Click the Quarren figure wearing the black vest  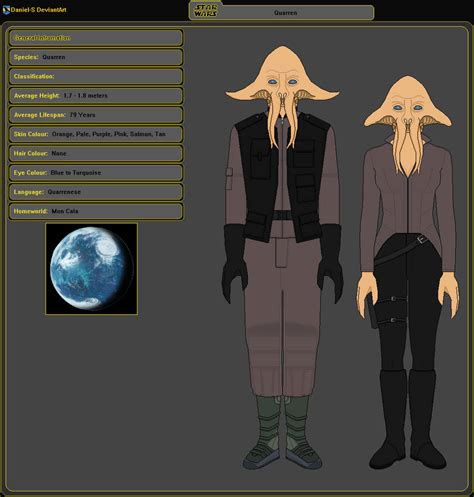click(x=283, y=257)
